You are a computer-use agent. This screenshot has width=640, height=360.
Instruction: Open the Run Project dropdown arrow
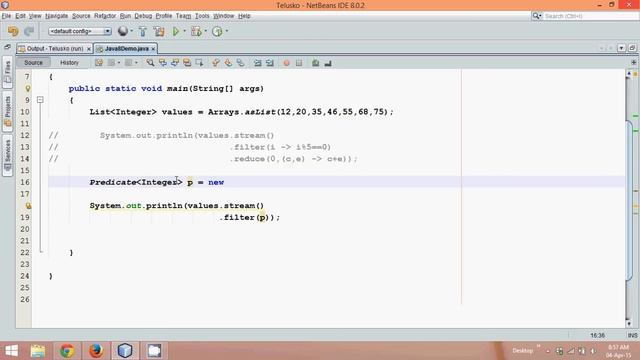tap(184, 31)
